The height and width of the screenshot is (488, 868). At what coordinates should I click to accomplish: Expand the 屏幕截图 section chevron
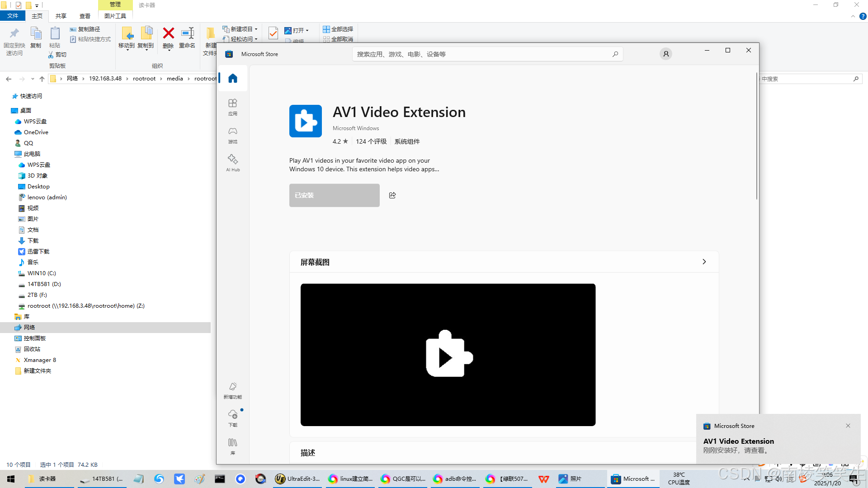[704, 262]
